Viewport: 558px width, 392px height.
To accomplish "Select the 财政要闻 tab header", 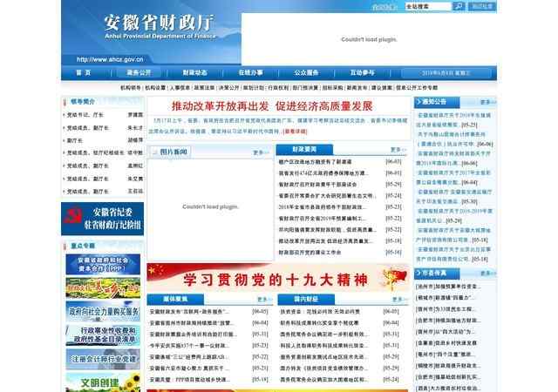I will tap(304, 150).
